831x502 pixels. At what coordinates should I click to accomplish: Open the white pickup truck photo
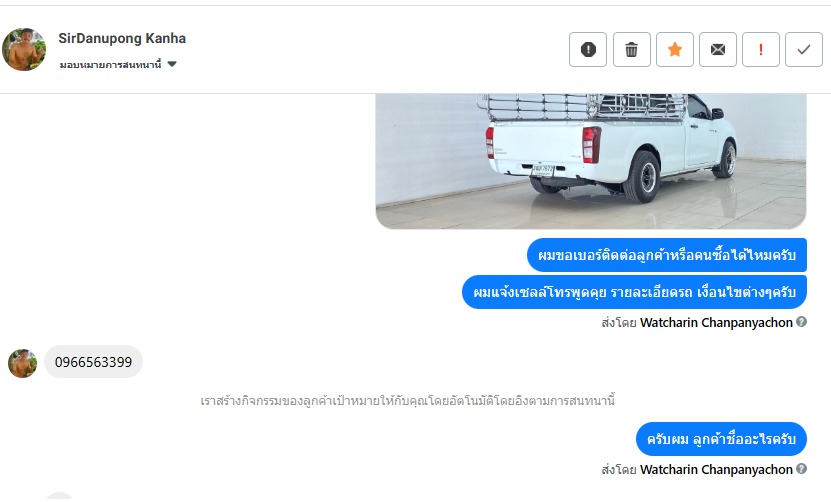tap(591, 161)
